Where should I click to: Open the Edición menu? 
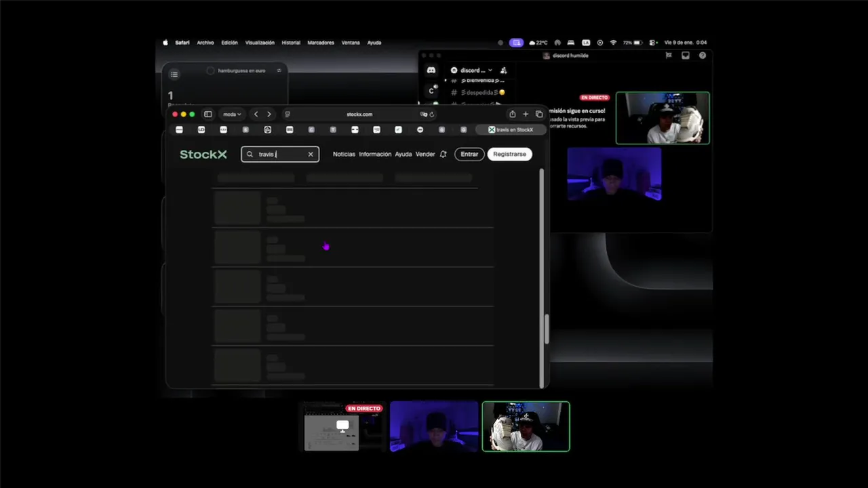[x=230, y=43]
